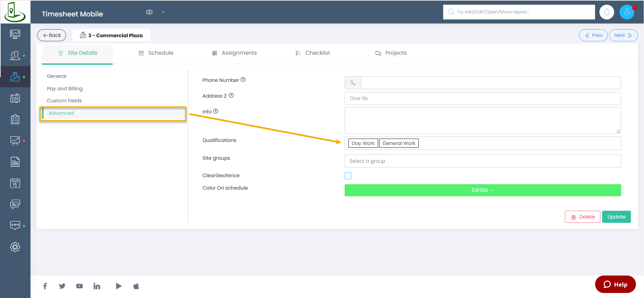The height and width of the screenshot is (298, 644).
Task: Select the Day Work qualification tag
Action: [363, 143]
